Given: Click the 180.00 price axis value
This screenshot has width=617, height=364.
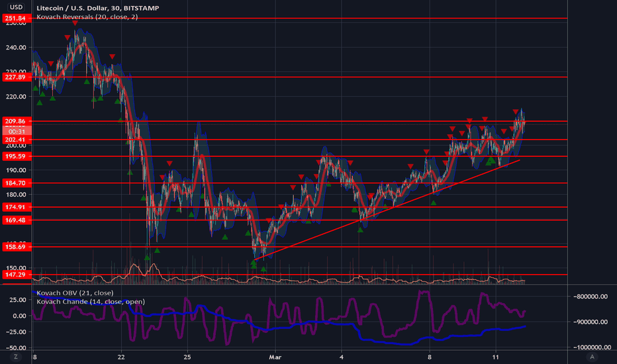Looking at the screenshot, I should click(16, 195).
